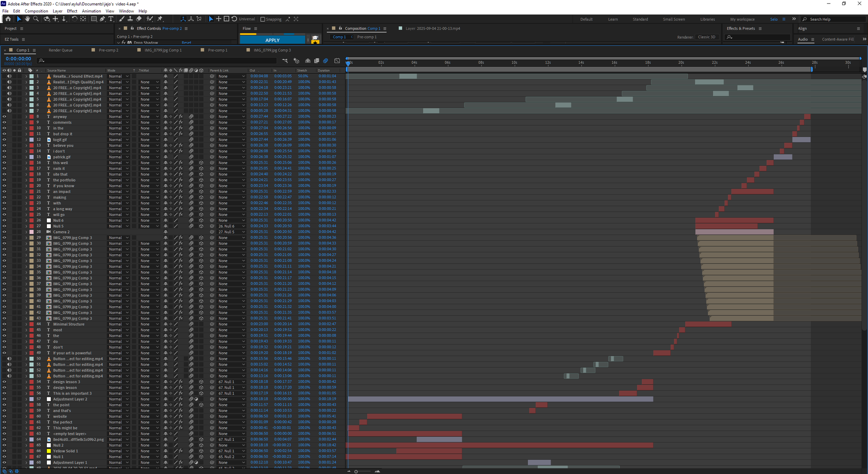Open the Animation menu

91,11
